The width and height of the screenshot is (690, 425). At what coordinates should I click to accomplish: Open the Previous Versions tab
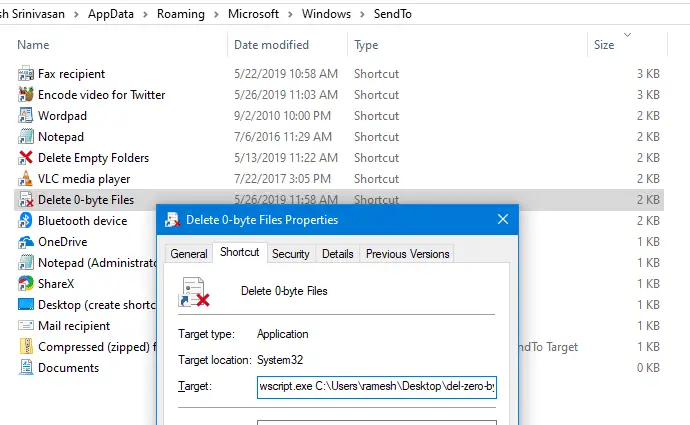click(x=406, y=254)
